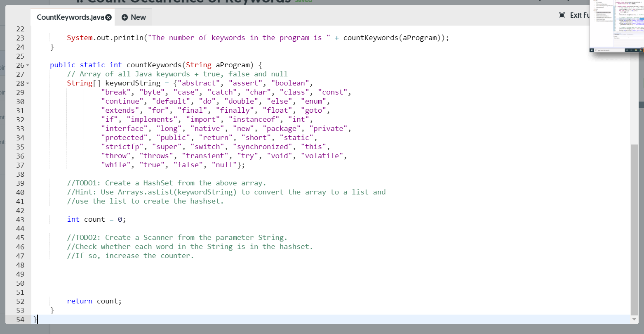The width and height of the screenshot is (644, 334).
Task: Click the "transient" keyword string
Action: (x=205, y=156)
